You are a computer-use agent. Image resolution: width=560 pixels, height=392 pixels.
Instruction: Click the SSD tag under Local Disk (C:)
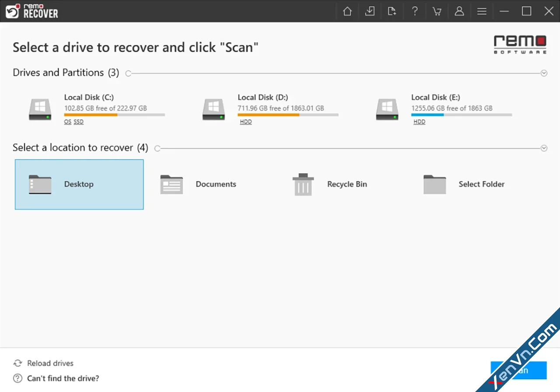point(78,122)
